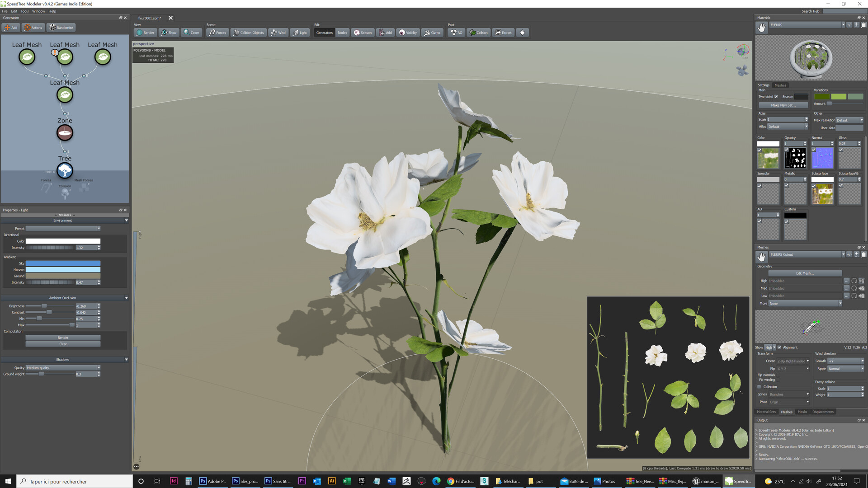Open the Tools menu
The width and height of the screenshot is (868, 488).
click(x=24, y=11)
